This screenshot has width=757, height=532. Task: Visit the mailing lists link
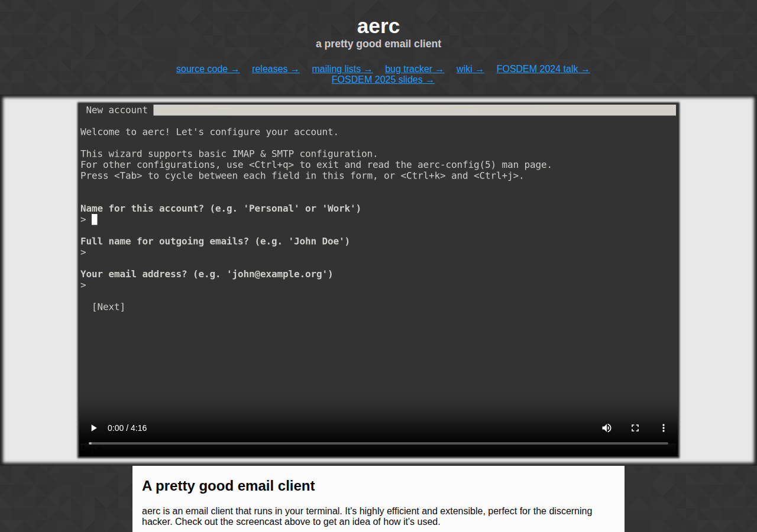pyautogui.click(x=342, y=69)
